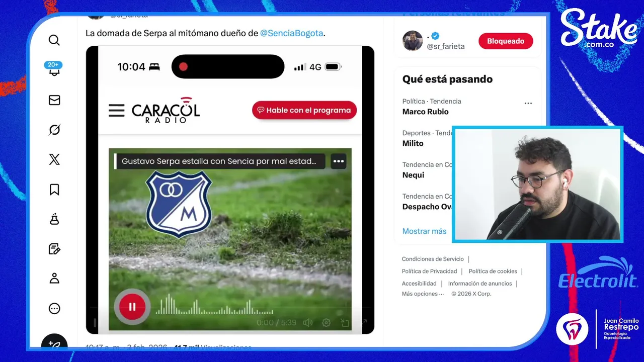Screen dimensions: 644x362
Task: Open Notifications bell with 20+ badge
Action: (x=54, y=69)
